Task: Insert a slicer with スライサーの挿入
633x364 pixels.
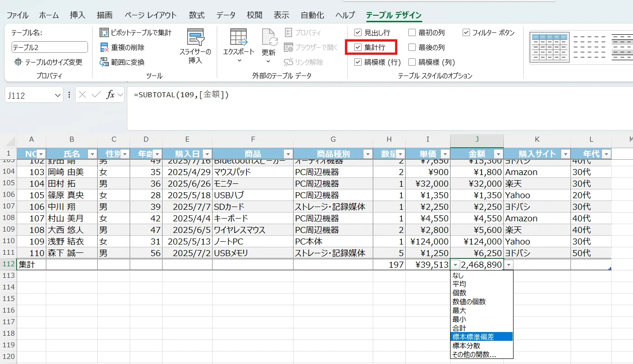Action: (x=195, y=46)
